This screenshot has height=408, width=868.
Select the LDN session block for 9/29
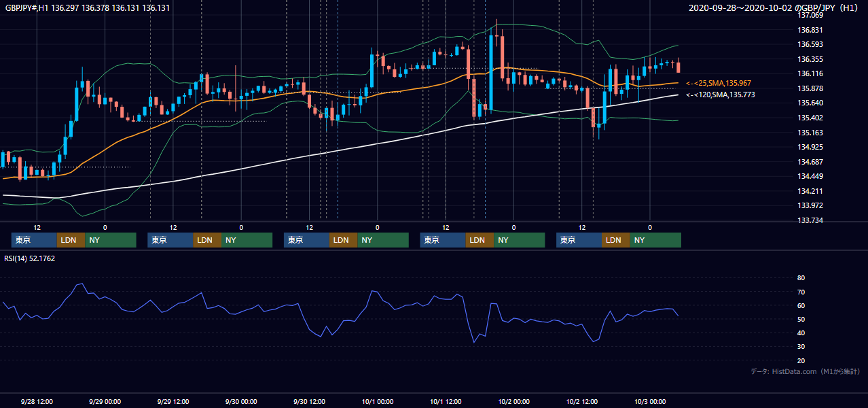(x=206, y=240)
